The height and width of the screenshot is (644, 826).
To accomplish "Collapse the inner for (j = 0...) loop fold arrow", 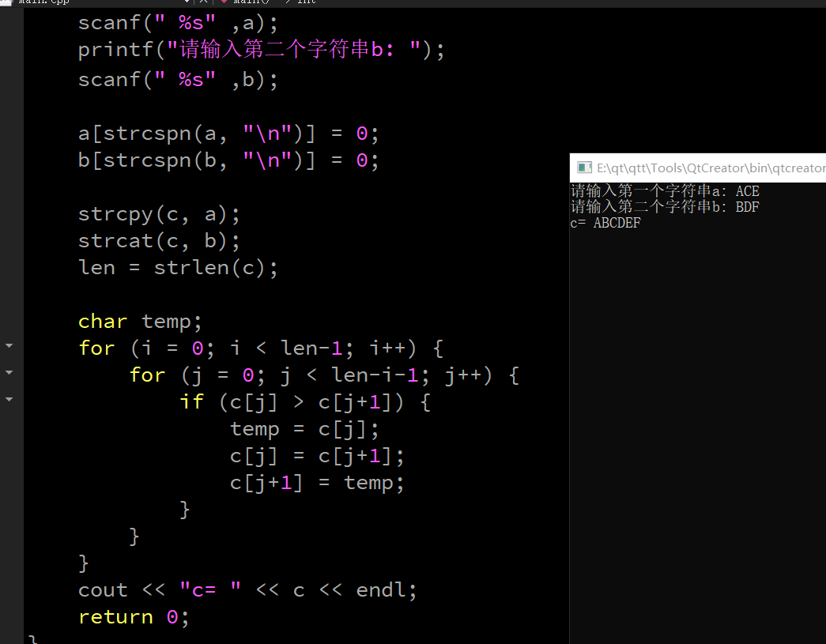I will (x=9, y=372).
